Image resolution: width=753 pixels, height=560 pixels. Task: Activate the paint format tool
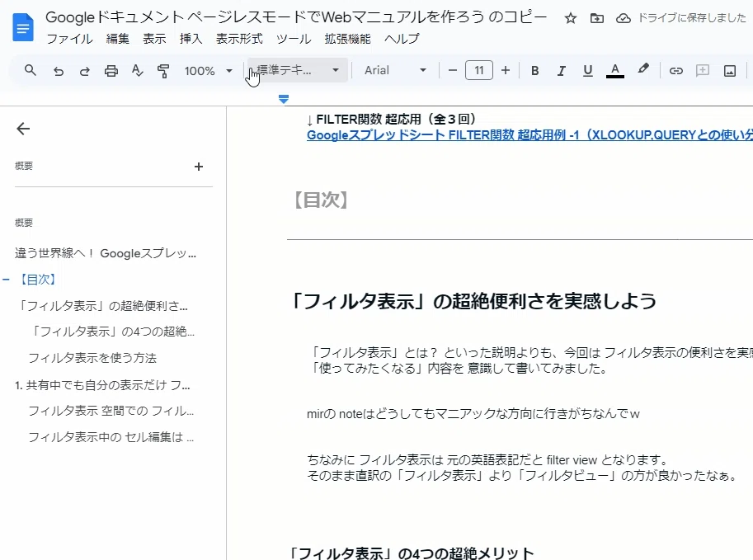click(163, 71)
